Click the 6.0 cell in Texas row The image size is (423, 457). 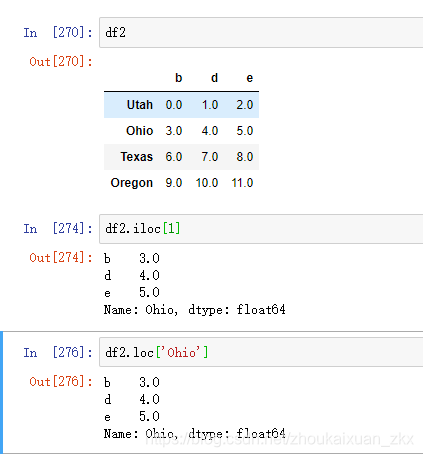tap(174, 157)
